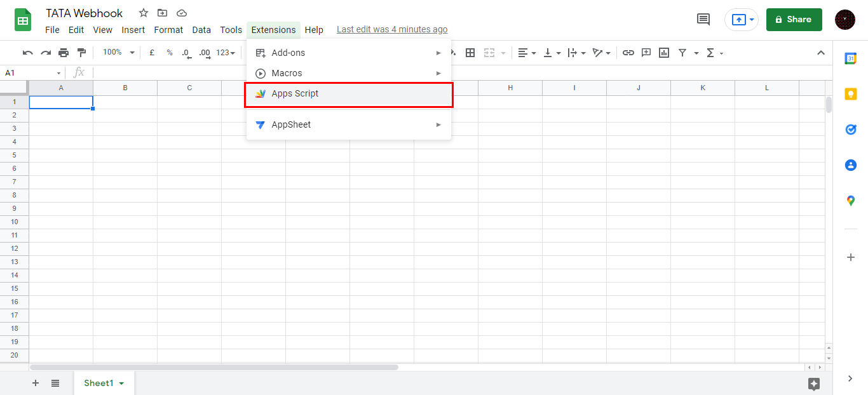Screen dimensions: 868x395
Task: Select row 10 header
Action: click(x=14, y=222)
